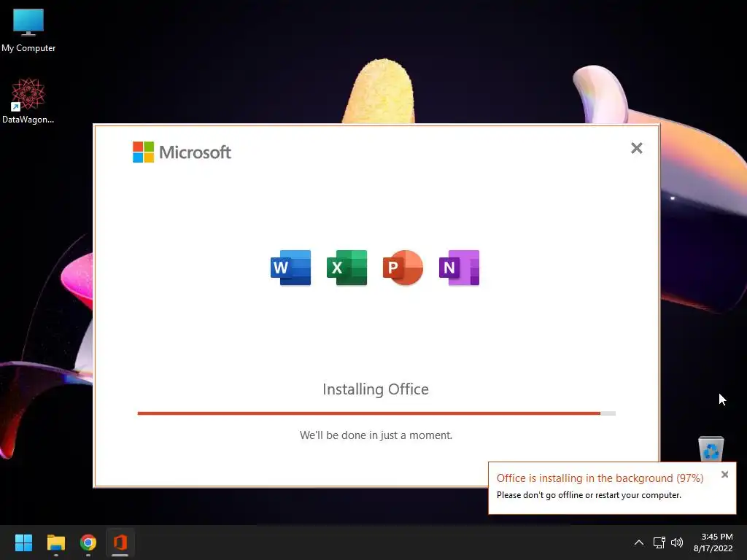Click the Installing Office progress bar
The height and width of the screenshot is (560, 747).
point(376,413)
